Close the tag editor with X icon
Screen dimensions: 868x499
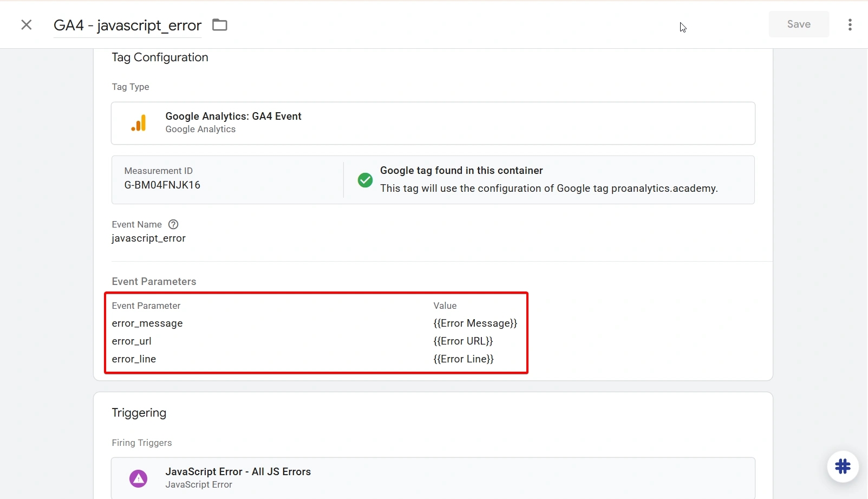[27, 25]
